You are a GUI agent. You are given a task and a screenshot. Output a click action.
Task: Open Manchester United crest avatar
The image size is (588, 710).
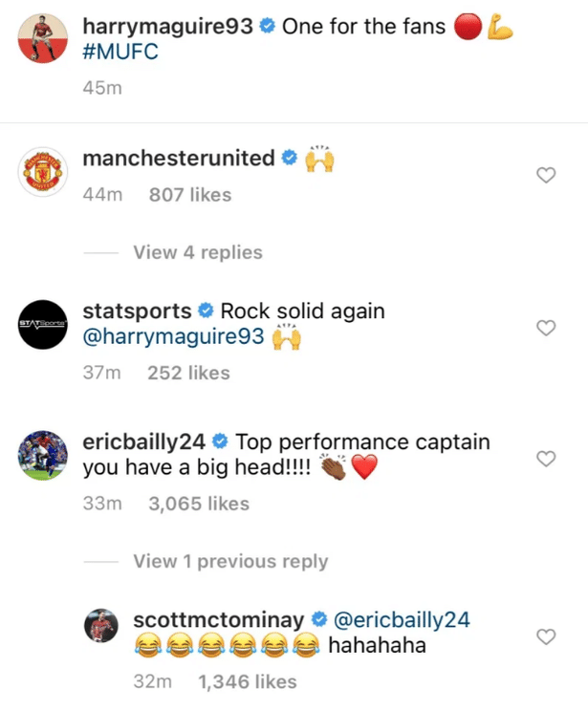tap(46, 175)
